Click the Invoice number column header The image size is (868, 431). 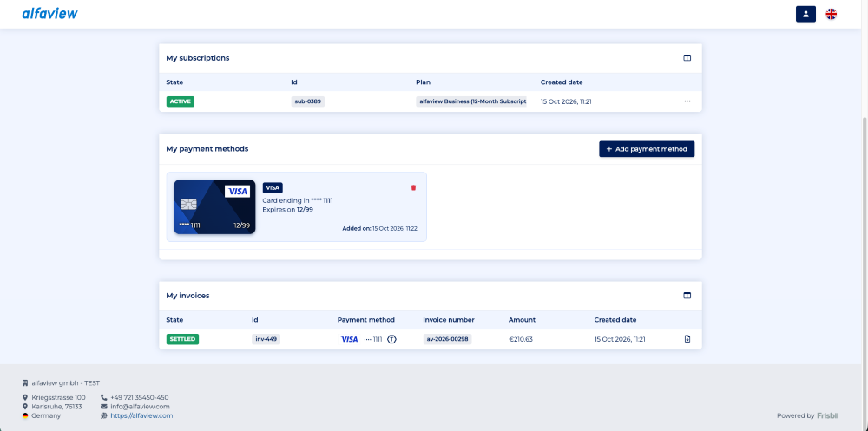point(449,320)
